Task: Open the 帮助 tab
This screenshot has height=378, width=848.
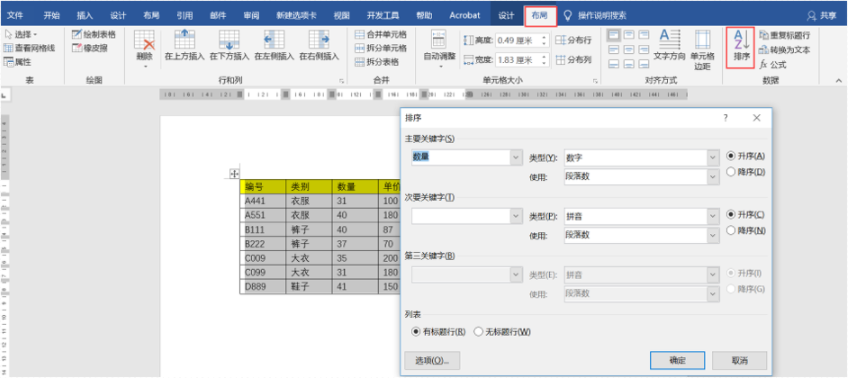Action: point(424,15)
